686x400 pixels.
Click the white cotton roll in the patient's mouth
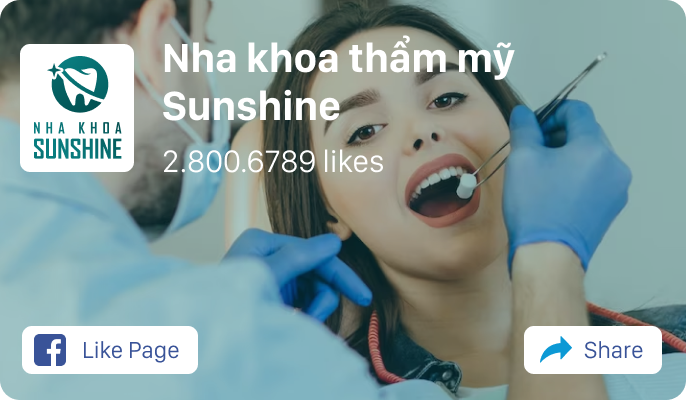pos(466,186)
